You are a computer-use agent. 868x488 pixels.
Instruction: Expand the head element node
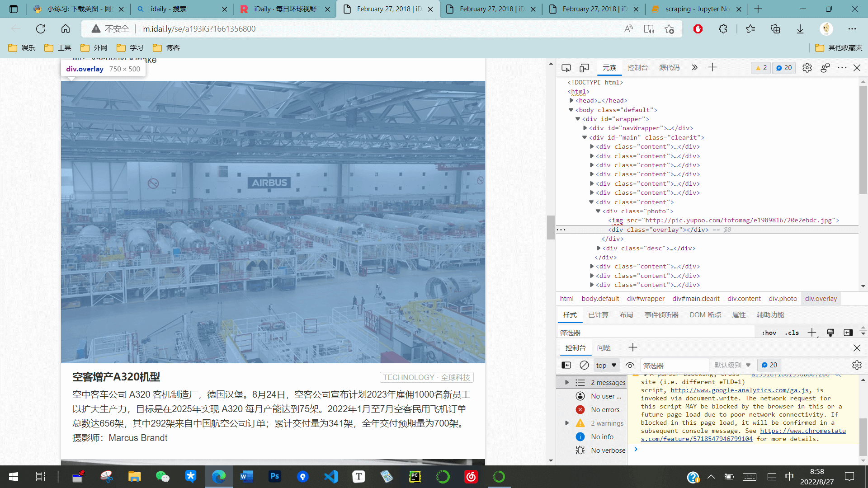click(x=571, y=100)
